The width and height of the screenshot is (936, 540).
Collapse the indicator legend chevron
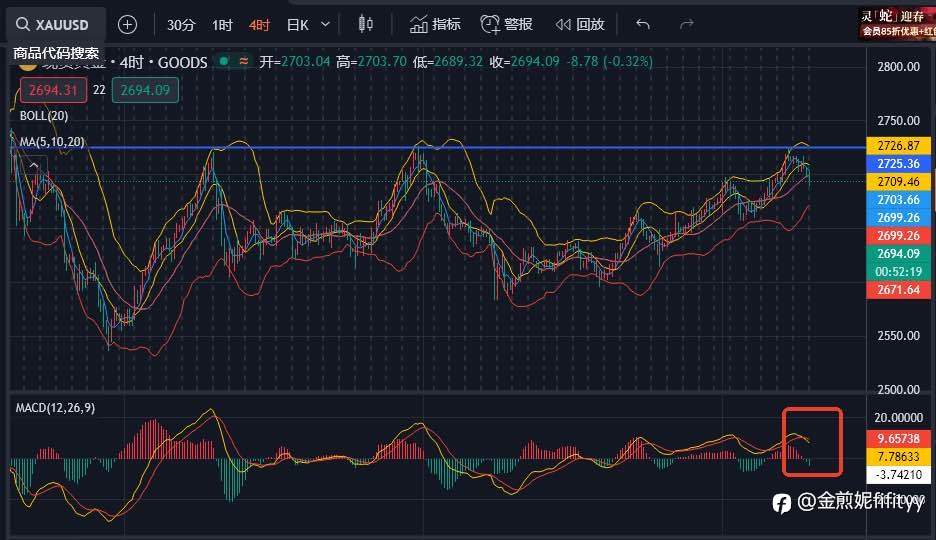coord(34,165)
